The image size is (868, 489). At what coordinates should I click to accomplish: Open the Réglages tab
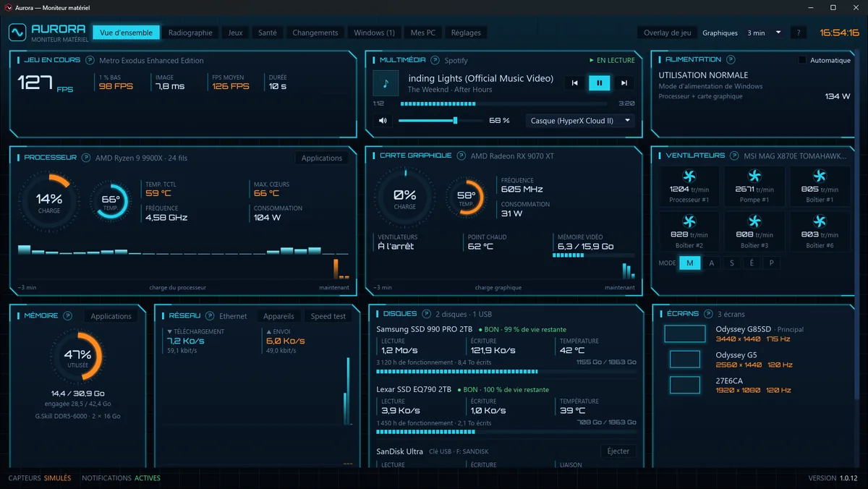click(x=466, y=33)
